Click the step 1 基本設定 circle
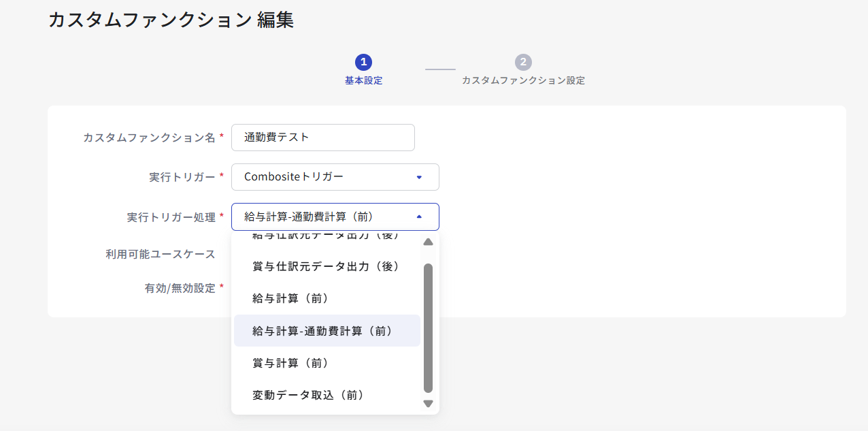868x431 pixels. pos(363,63)
